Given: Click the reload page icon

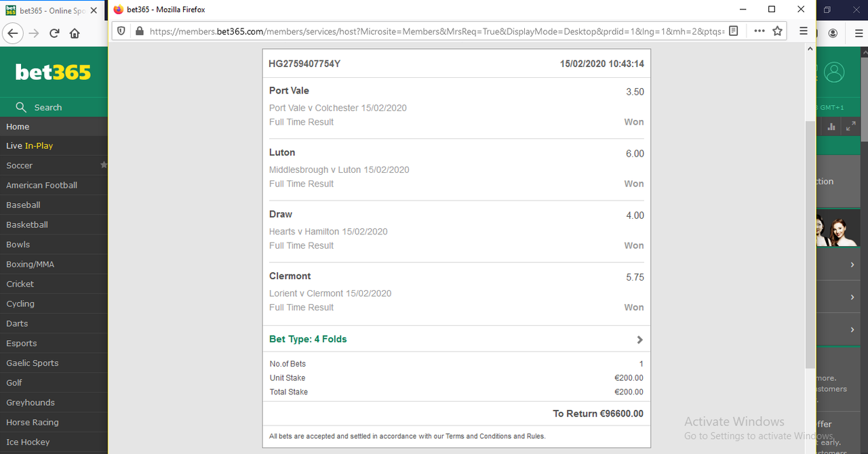Looking at the screenshot, I should click(x=54, y=33).
